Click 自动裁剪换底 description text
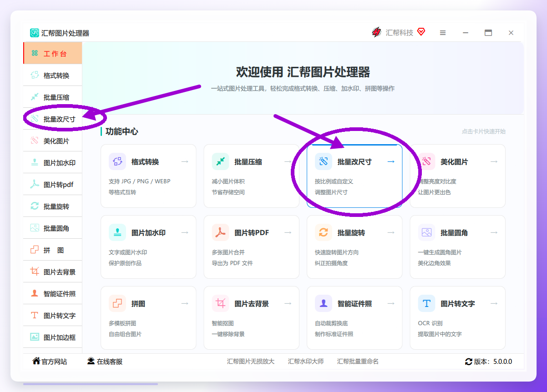547x392 pixels. [x=331, y=323]
